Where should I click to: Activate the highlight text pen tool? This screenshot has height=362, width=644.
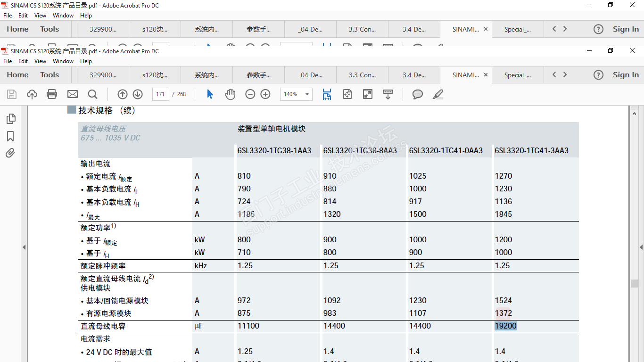[438, 94]
